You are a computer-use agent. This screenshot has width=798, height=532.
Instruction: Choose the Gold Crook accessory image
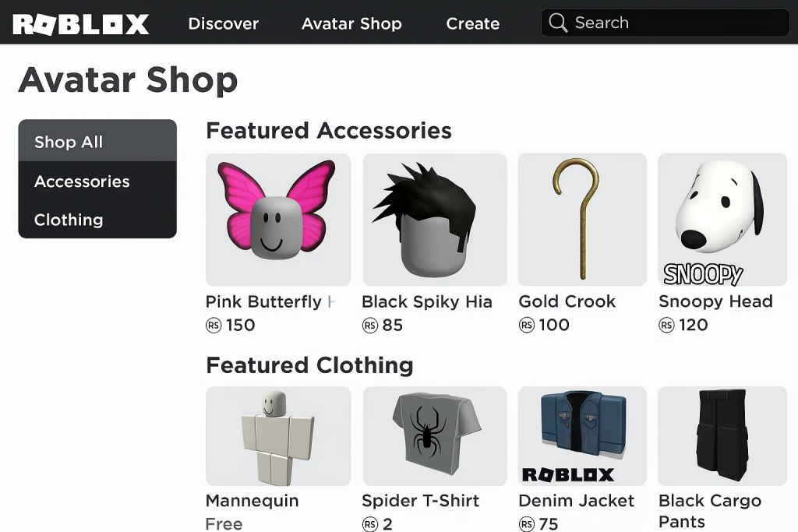tap(582, 220)
